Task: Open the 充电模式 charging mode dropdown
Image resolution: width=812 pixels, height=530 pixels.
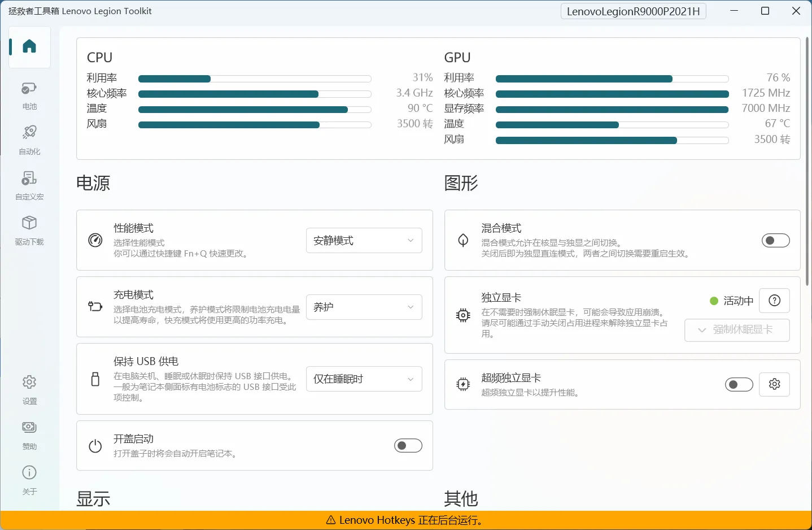Action: 364,307
